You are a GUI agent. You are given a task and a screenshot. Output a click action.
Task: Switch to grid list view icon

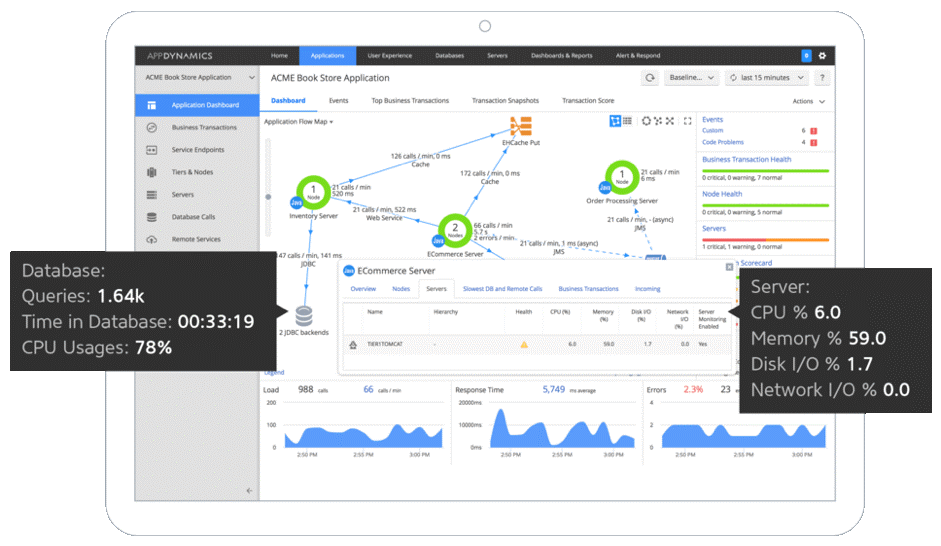[627, 121]
